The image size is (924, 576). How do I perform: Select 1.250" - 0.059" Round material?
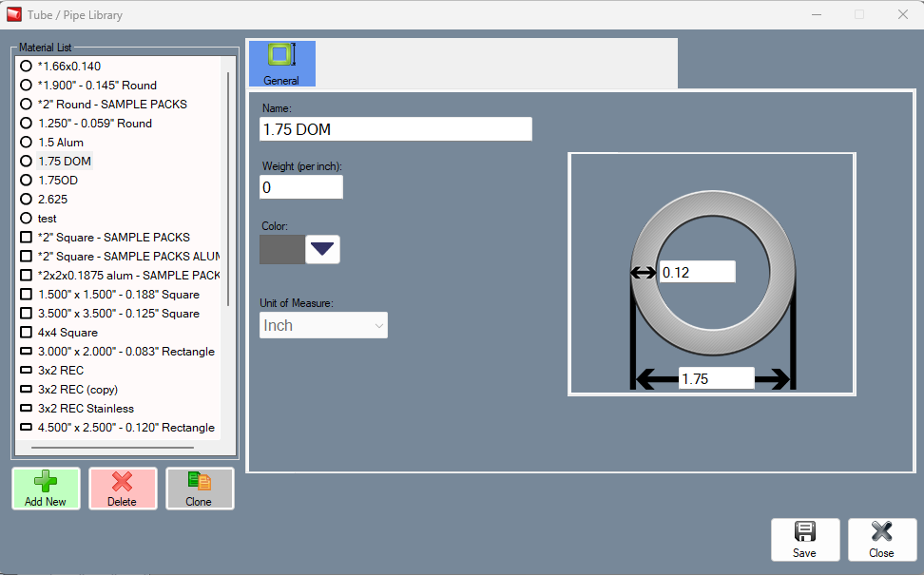point(95,124)
